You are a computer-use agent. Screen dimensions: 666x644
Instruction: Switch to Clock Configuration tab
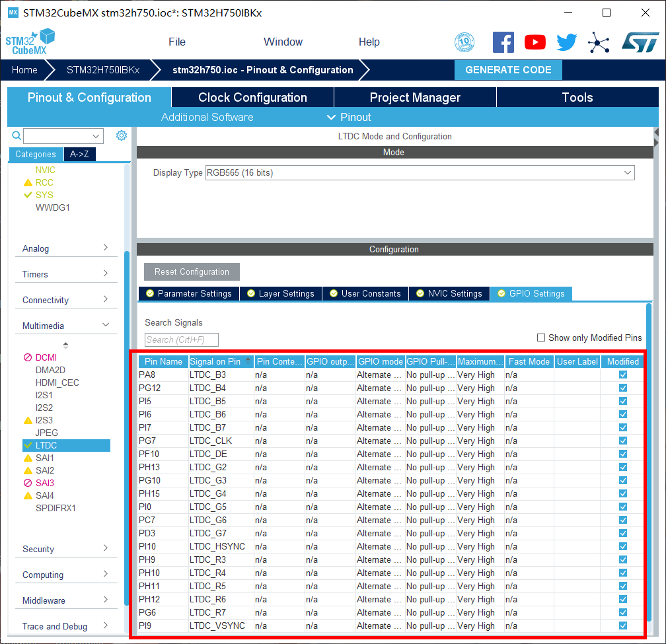pos(252,98)
